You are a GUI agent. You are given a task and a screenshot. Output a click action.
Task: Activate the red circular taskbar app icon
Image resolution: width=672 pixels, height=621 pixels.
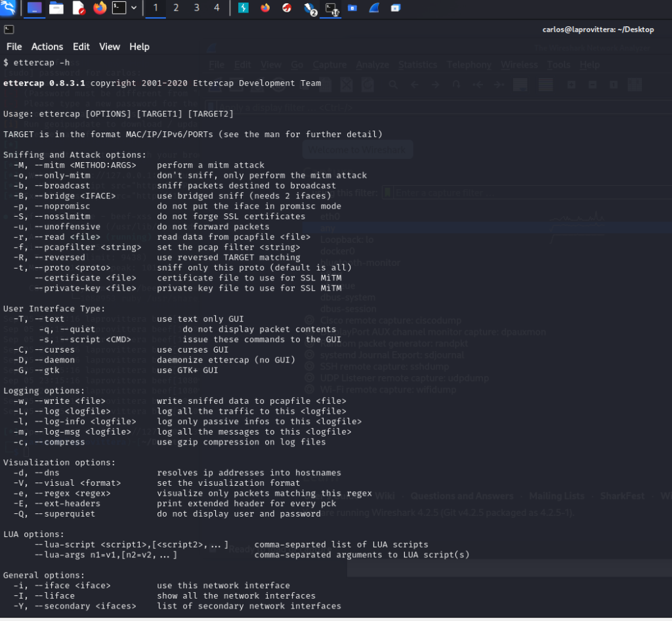coord(287,8)
